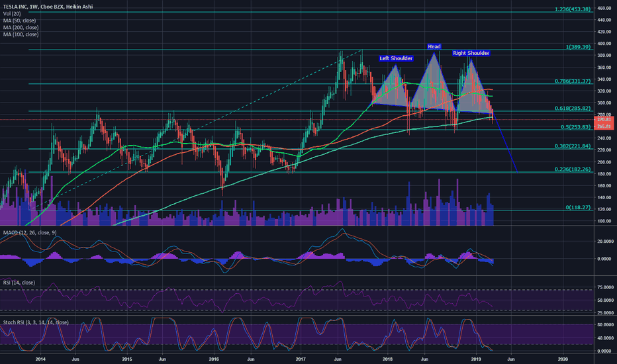Click the 2017 date on time axis
The height and width of the screenshot is (364, 617).
click(x=301, y=359)
